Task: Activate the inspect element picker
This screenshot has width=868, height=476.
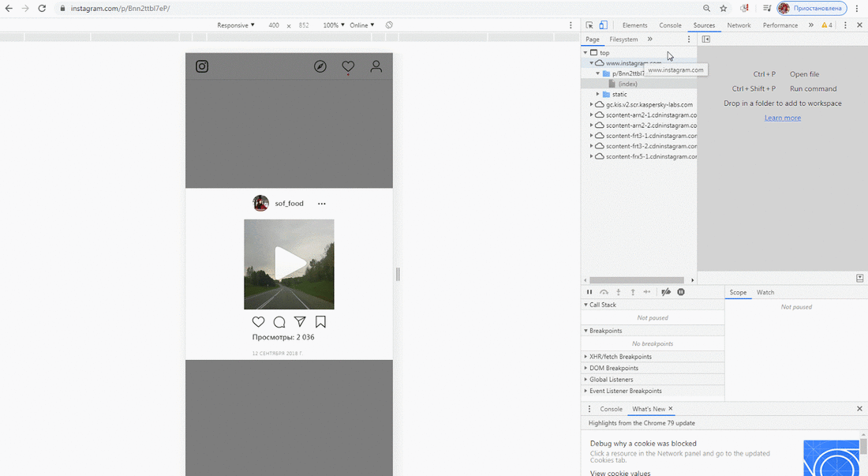Action: pos(589,25)
